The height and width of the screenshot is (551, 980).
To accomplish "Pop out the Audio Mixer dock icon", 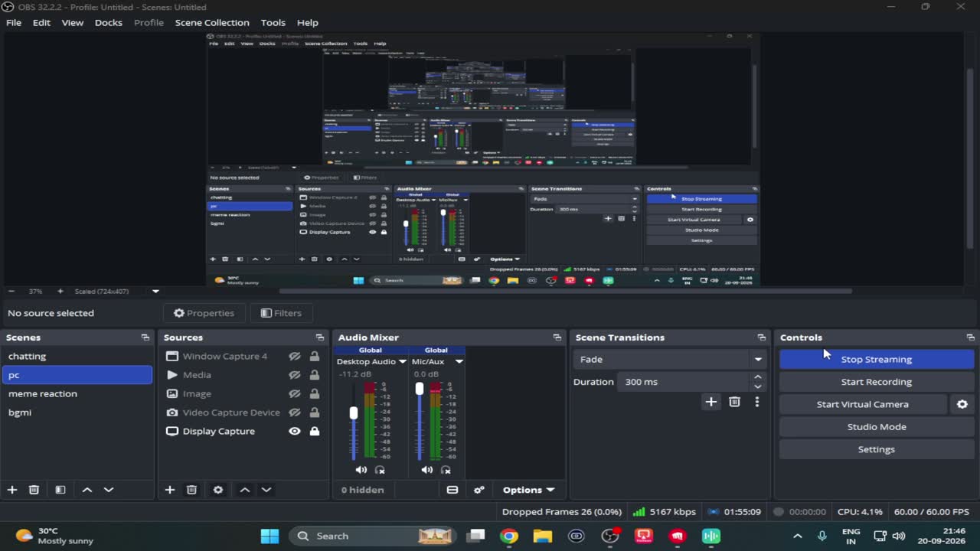I will [557, 337].
